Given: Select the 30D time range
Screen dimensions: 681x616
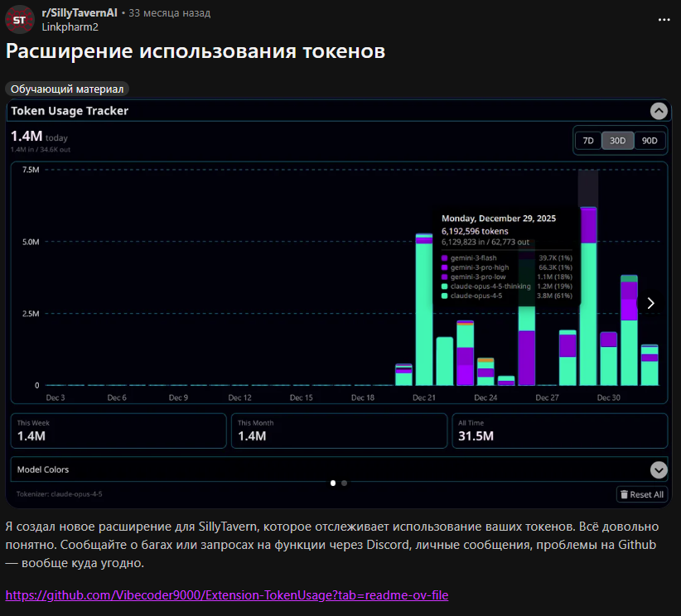Looking at the screenshot, I should click(x=617, y=141).
